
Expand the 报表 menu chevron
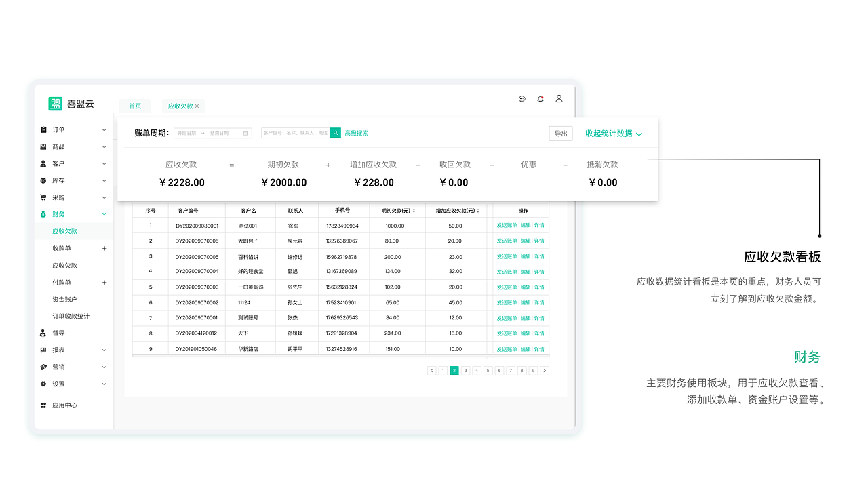click(x=104, y=350)
